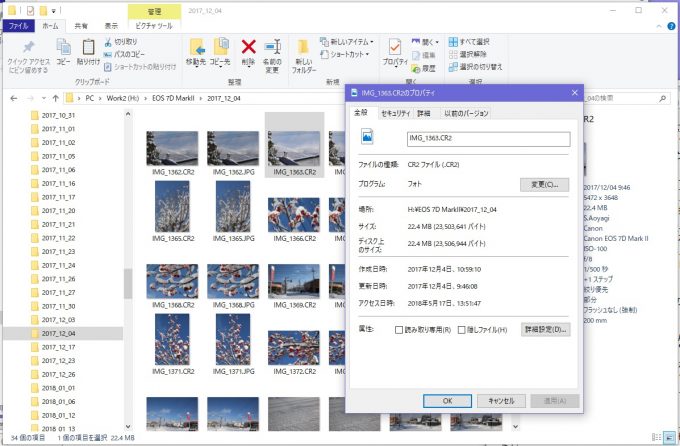Open Properties (プロパティ) ribbon icon

coord(395,47)
